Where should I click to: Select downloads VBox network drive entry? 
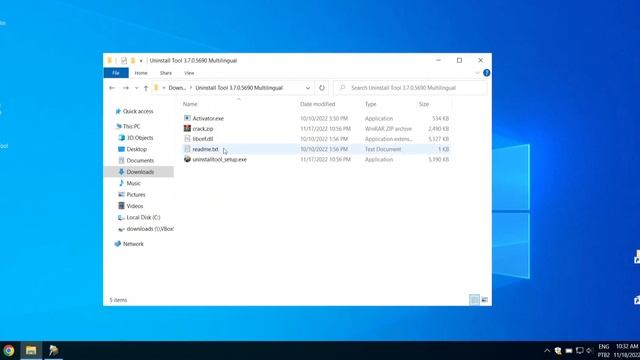146,229
